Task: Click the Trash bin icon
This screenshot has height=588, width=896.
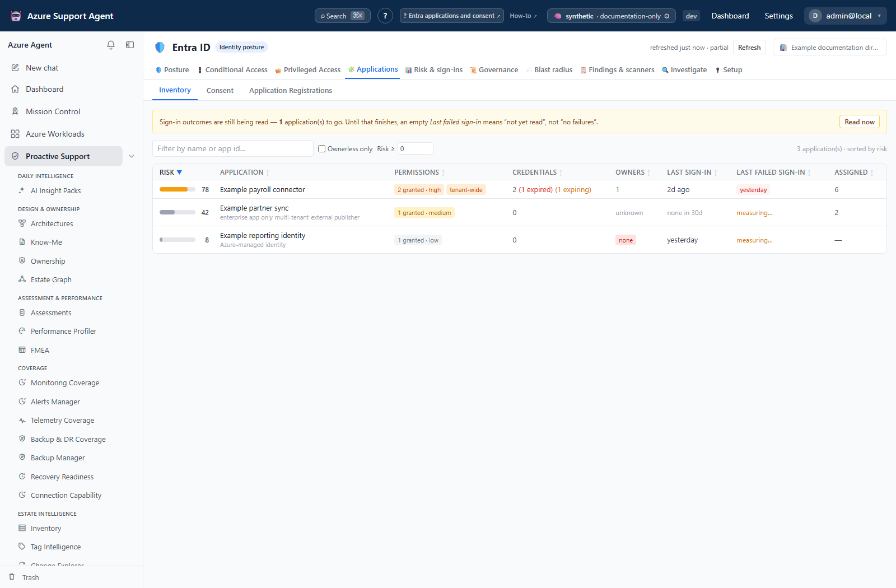Action: (x=12, y=577)
